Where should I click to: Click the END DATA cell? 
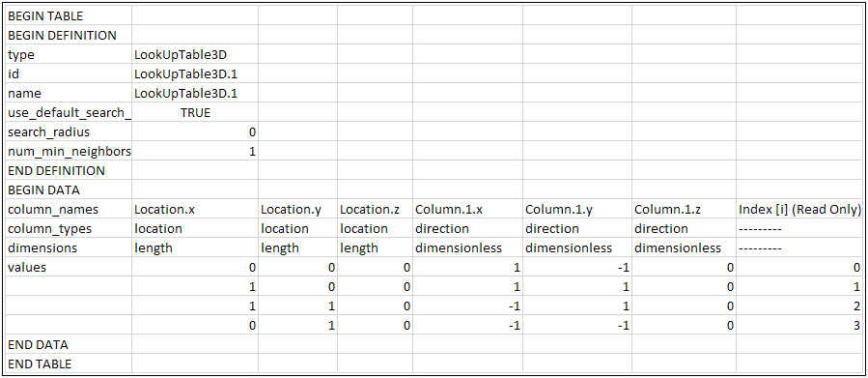(69, 344)
